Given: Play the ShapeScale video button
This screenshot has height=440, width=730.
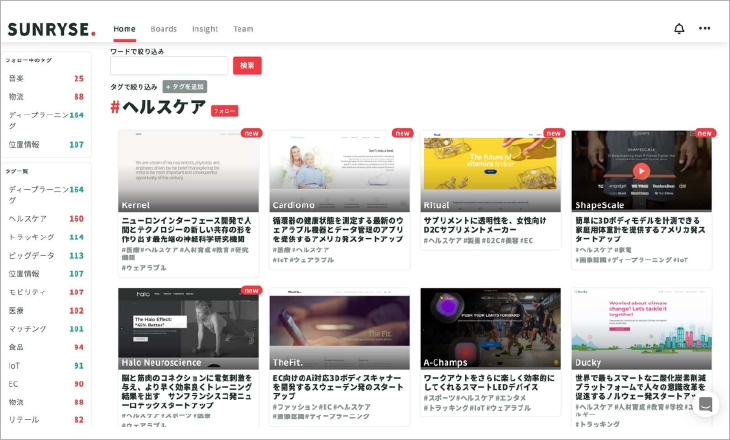Looking at the screenshot, I should click(x=641, y=171).
